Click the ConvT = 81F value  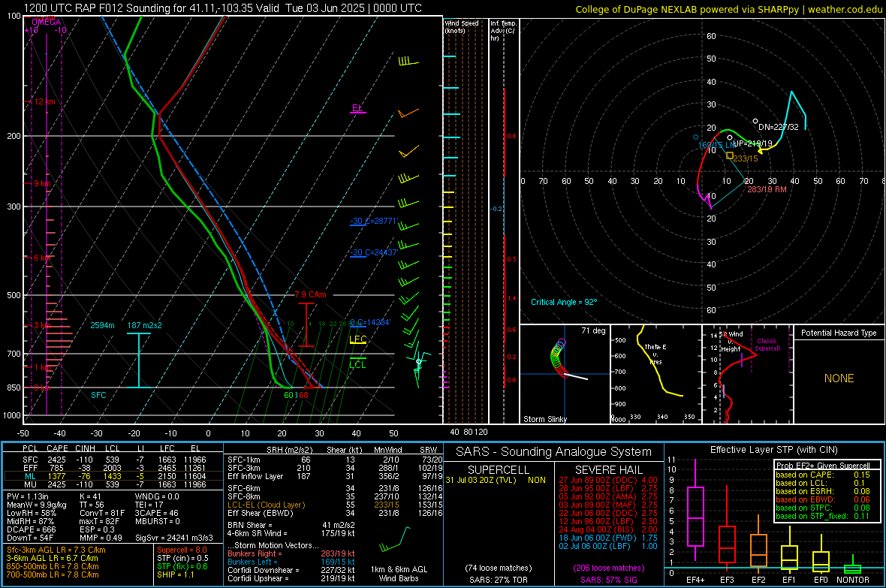(102, 514)
